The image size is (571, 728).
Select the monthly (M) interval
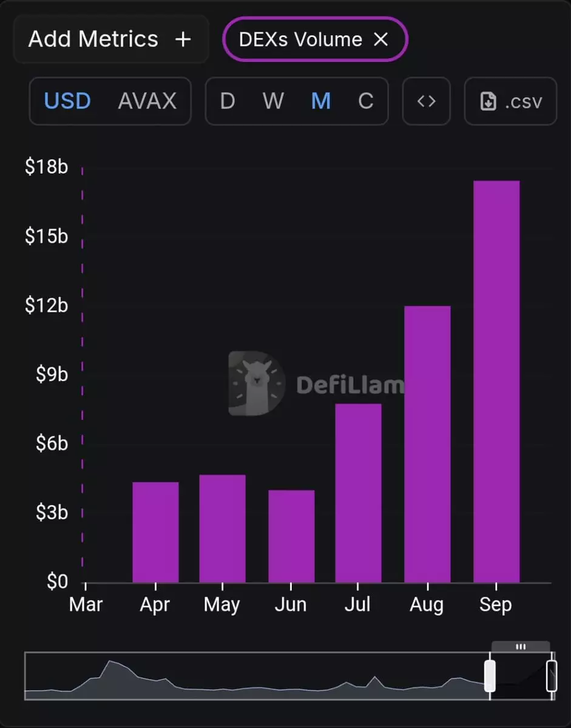(320, 101)
